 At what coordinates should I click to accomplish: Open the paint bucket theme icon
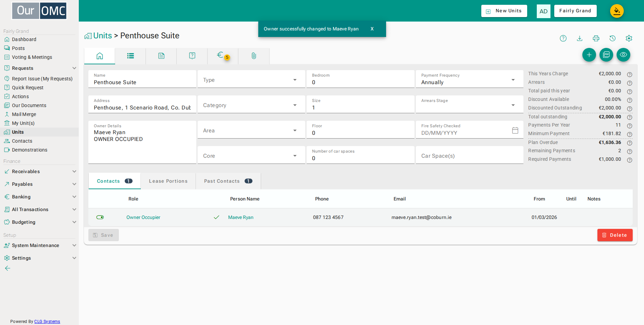617,11
